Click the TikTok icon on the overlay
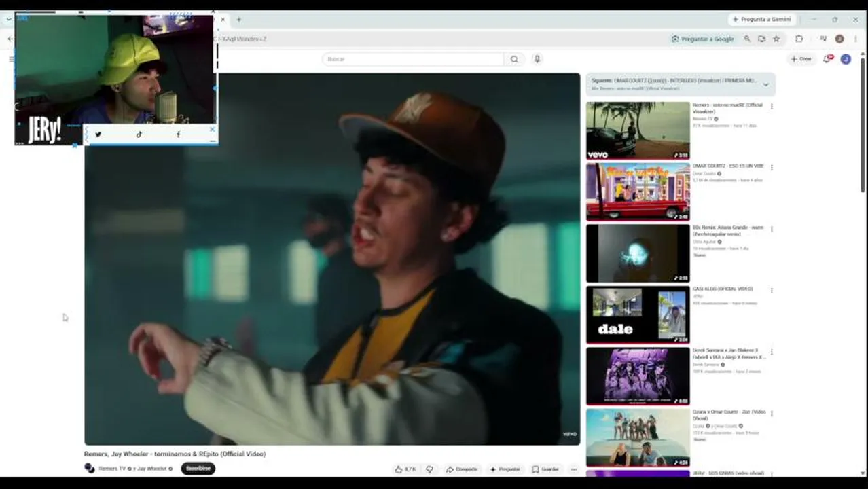Screen dimensions: 868x489 (x=139, y=134)
